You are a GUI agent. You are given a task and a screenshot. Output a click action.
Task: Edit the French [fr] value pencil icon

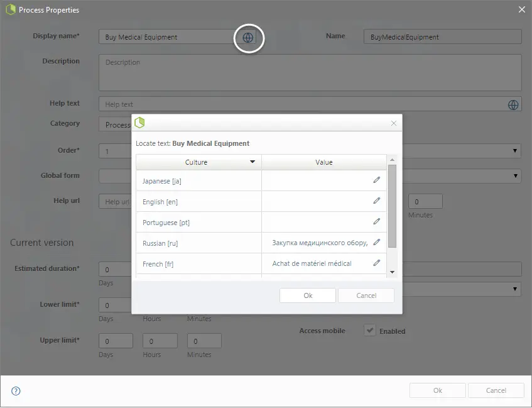tap(377, 263)
